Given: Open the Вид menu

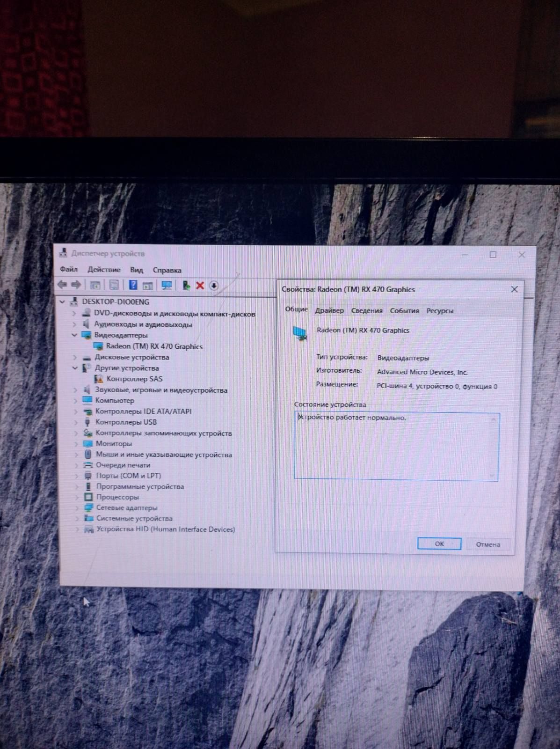Looking at the screenshot, I should 137,270.
